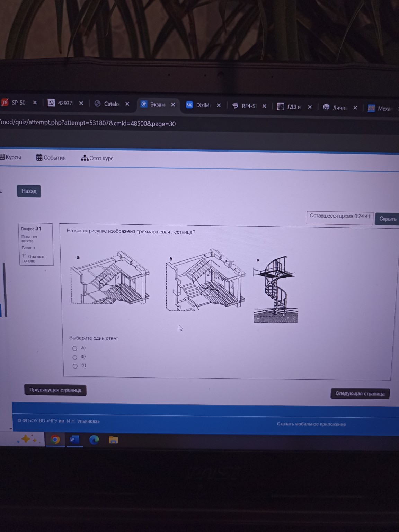Click the События calendar icon
The image size is (399, 532).
[39, 158]
